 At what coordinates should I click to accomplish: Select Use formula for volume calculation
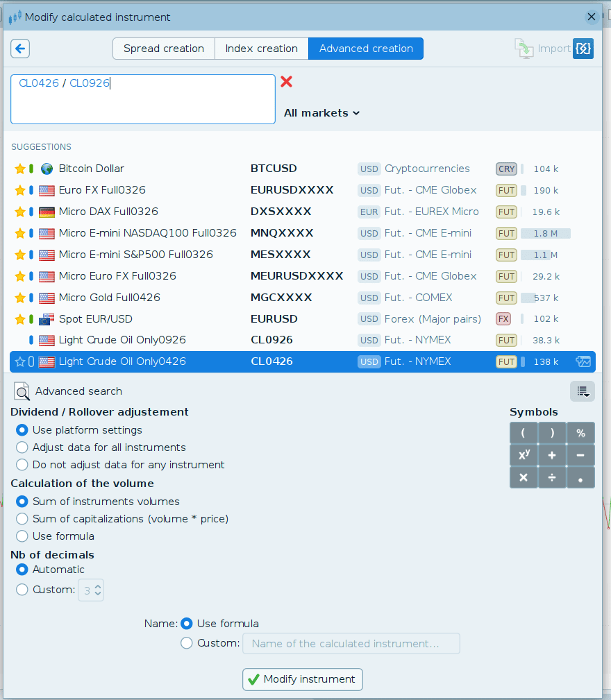coord(22,536)
